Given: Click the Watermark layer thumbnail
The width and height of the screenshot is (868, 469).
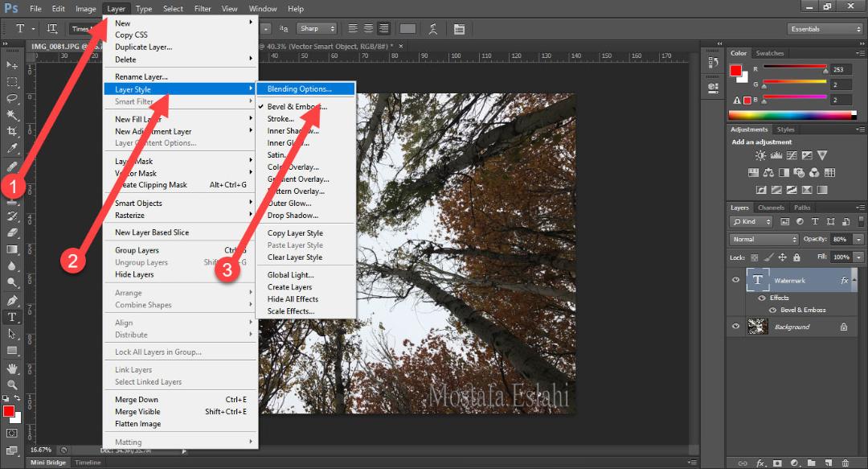Looking at the screenshot, I should pyautogui.click(x=757, y=280).
